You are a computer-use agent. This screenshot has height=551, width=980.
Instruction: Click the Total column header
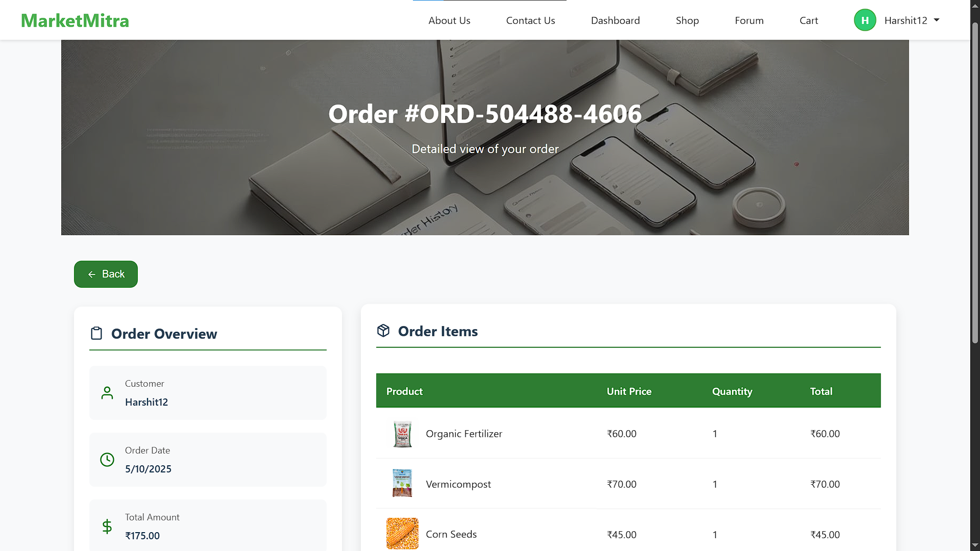pos(821,391)
